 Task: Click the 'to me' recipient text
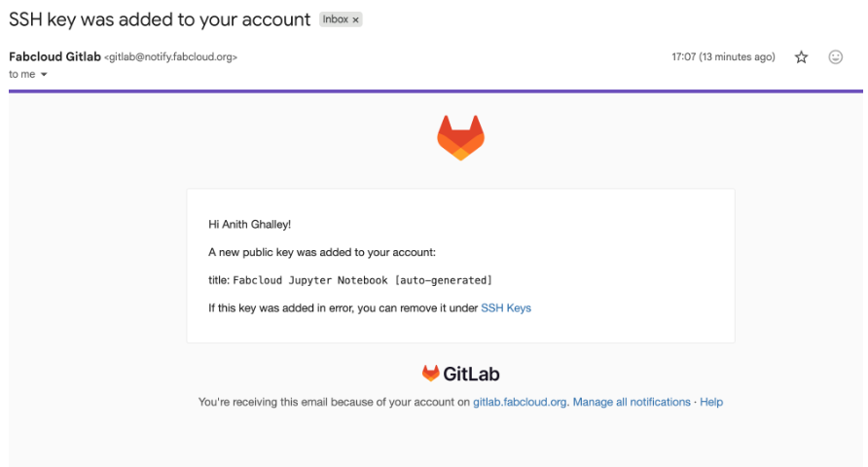(x=21, y=75)
